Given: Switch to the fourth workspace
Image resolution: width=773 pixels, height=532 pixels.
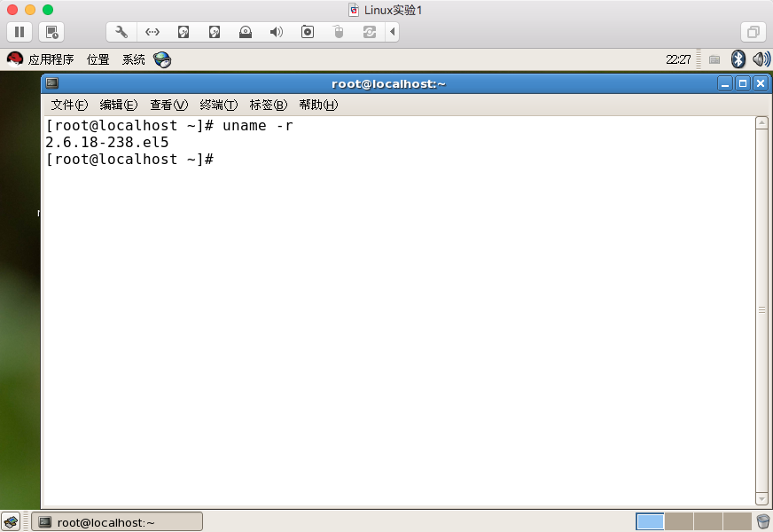Looking at the screenshot, I should pyautogui.click(x=737, y=521).
